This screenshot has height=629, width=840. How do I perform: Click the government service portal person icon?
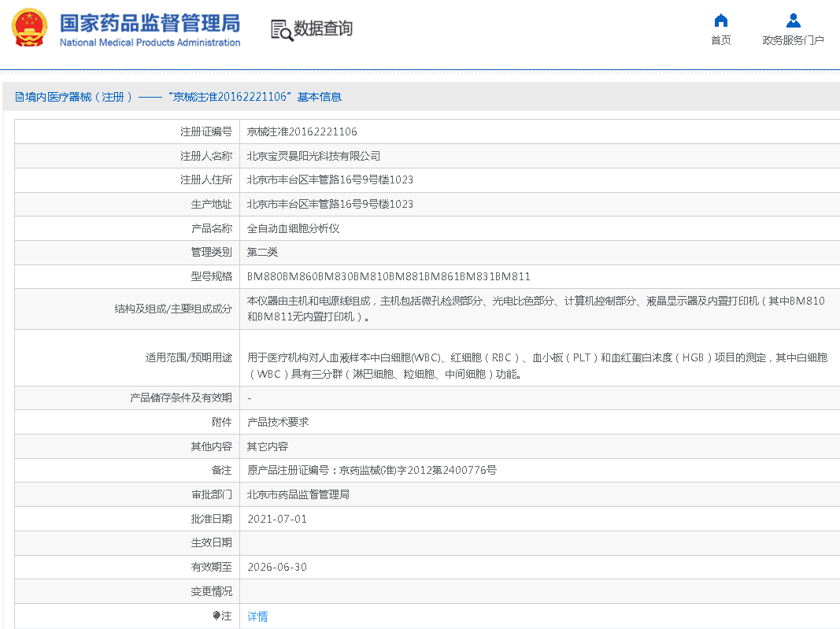coord(793,20)
